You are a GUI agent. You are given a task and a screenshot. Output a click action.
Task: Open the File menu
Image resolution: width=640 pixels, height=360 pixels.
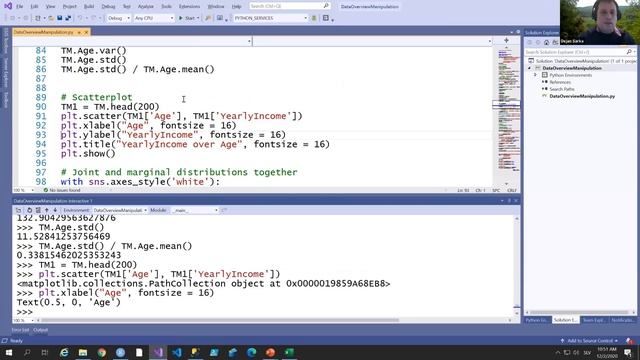point(19,7)
